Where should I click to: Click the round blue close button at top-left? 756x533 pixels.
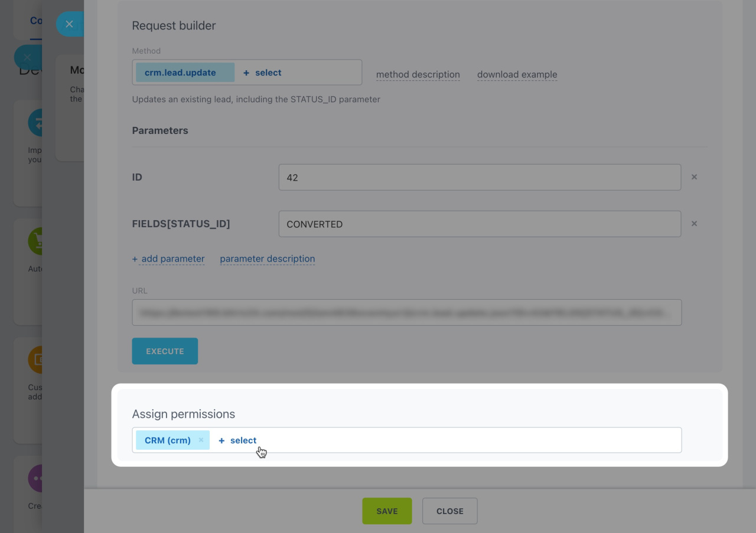click(x=69, y=24)
